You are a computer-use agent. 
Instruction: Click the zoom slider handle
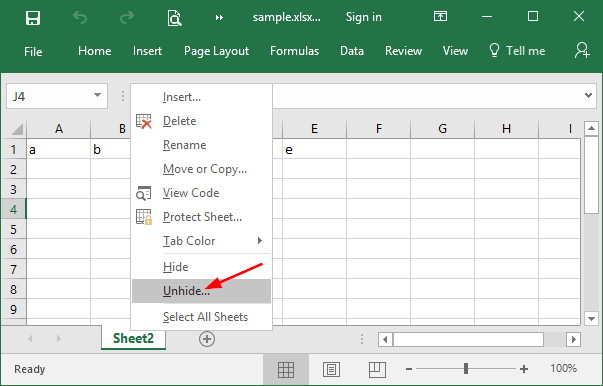[466, 369]
